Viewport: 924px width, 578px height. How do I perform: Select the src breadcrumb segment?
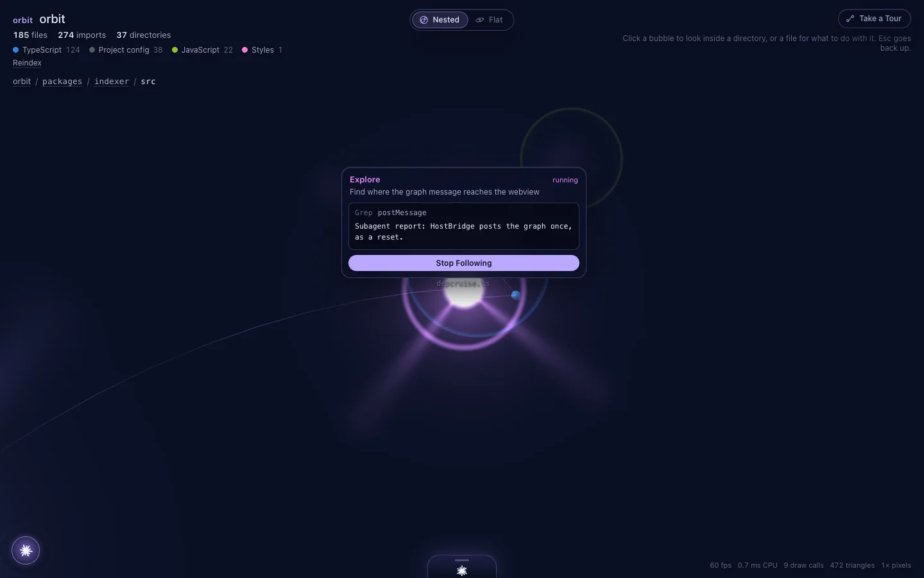coord(148,82)
